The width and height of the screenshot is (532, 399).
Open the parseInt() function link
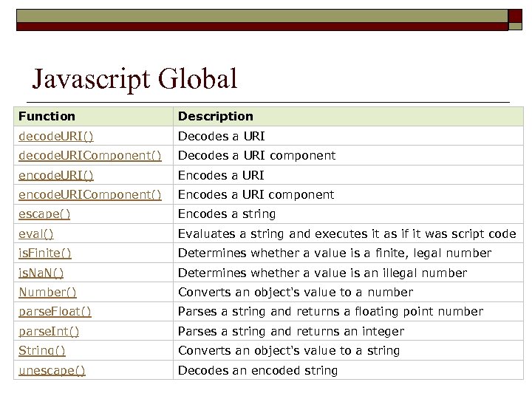(48, 331)
